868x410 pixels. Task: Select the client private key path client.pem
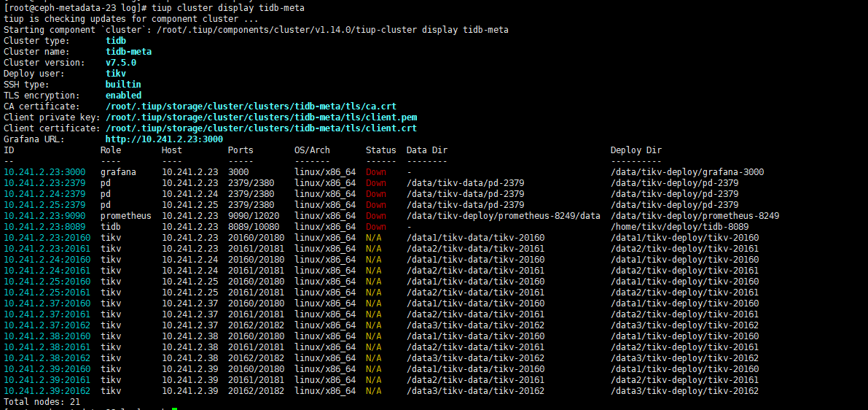[x=261, y=117]
